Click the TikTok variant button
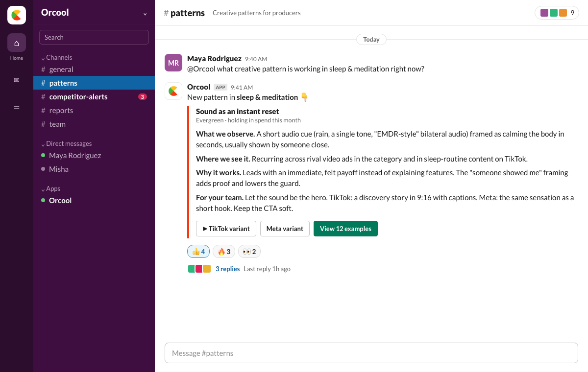Screen dimensions: 588x372 pyautogui.click(x=226, y=229)
